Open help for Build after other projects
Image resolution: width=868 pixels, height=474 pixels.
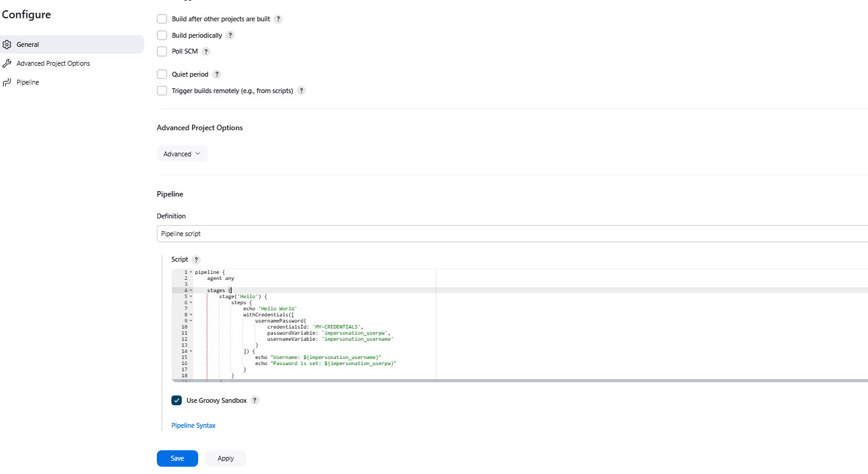pyautogui.click(x=278, y=19)
